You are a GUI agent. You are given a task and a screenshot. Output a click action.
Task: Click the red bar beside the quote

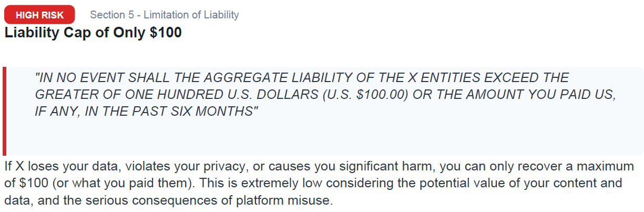tap(4, 111)
